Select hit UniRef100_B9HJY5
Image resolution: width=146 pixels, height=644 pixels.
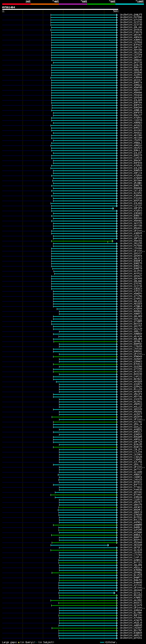click(x=131, y=67)
